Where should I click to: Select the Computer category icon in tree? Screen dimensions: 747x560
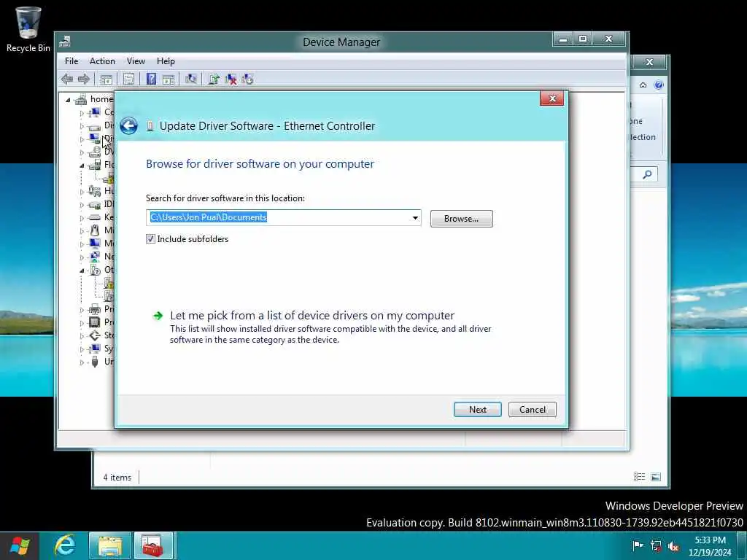(x=95, y=112)
